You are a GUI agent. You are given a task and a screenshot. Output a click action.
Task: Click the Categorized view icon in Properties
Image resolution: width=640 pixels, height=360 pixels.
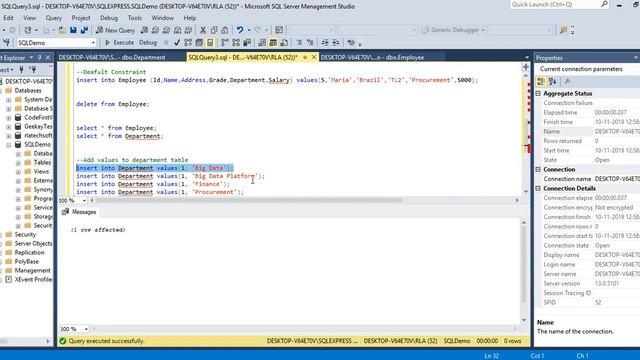tap(541, 82)
